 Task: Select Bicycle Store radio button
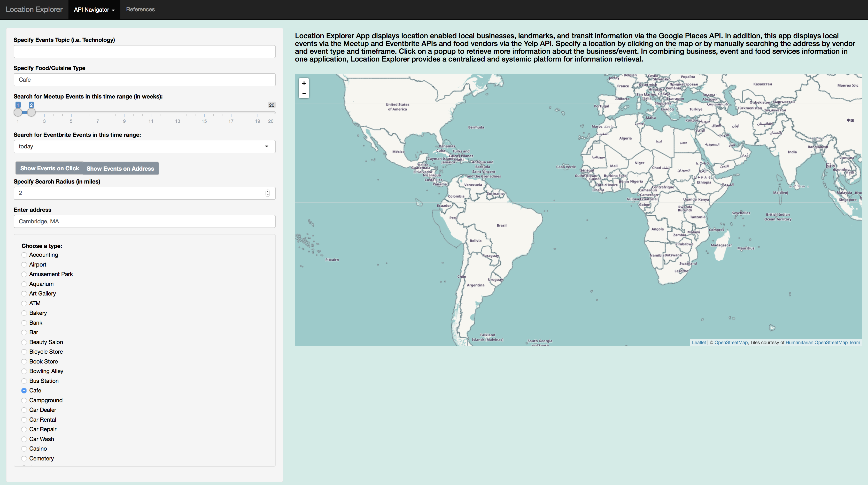(24, 352)
